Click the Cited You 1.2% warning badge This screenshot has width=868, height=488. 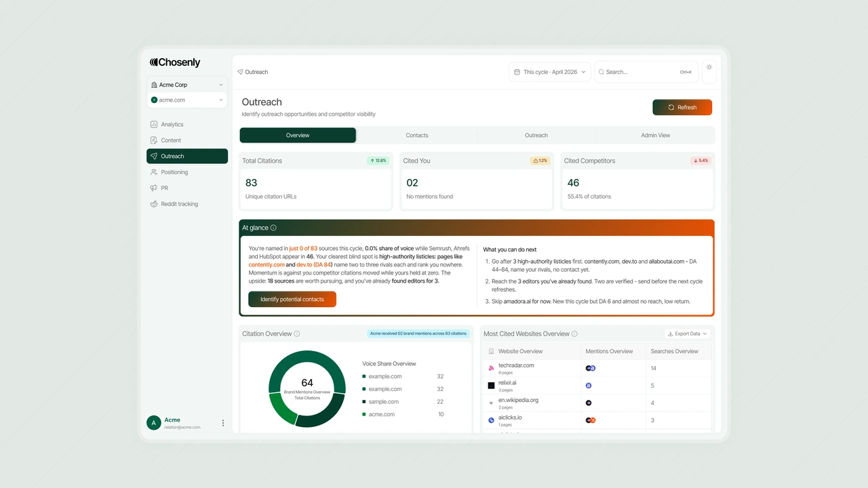coord(540,161)
